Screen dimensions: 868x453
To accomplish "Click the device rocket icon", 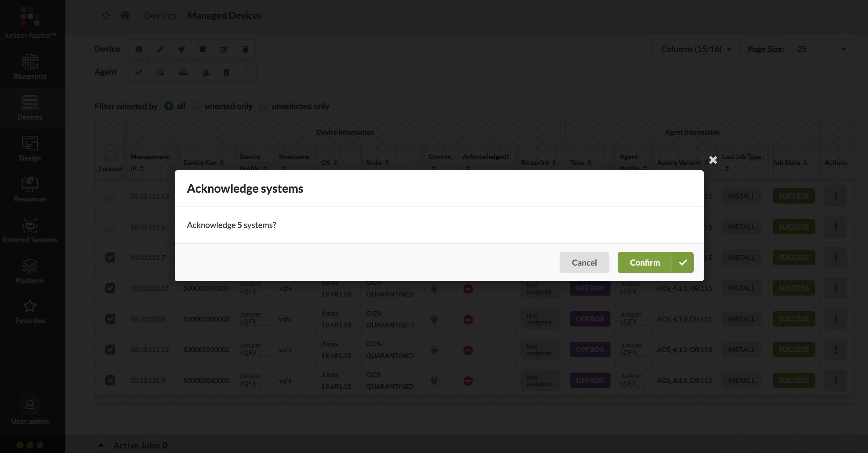I will point(181,49).
